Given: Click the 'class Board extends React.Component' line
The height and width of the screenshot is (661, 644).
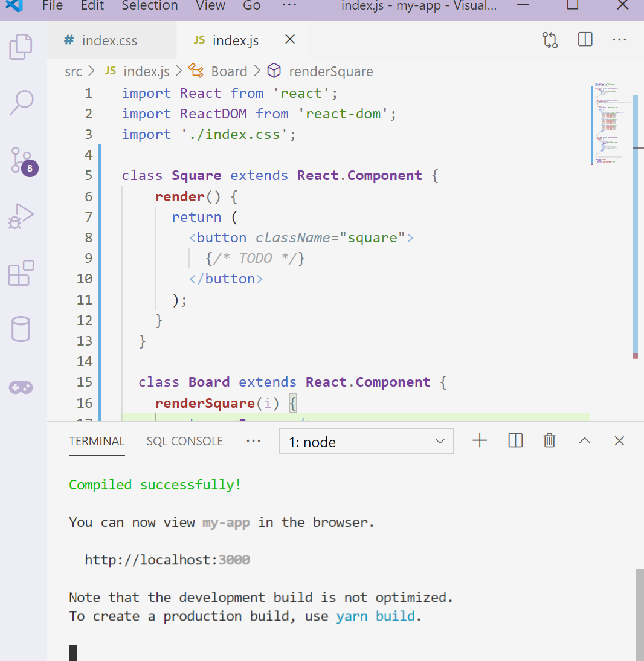Looking at the screenshot, I should pos(292,382).
